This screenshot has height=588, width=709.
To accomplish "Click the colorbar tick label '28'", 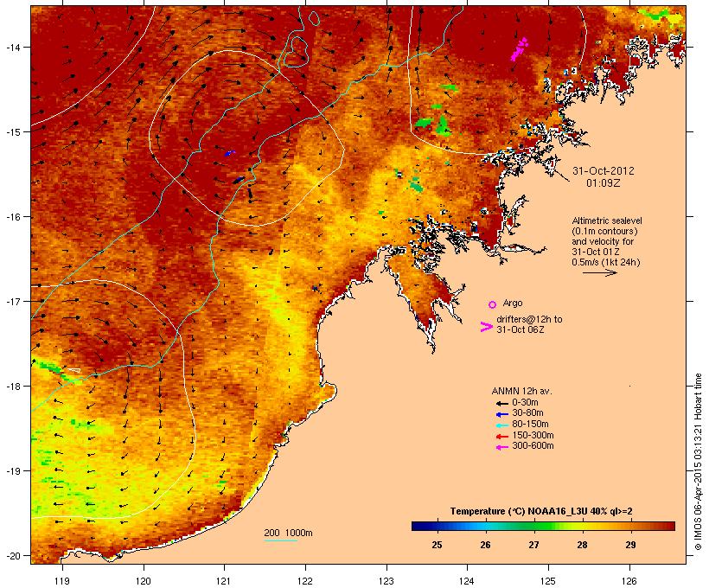I will point(583,545).
